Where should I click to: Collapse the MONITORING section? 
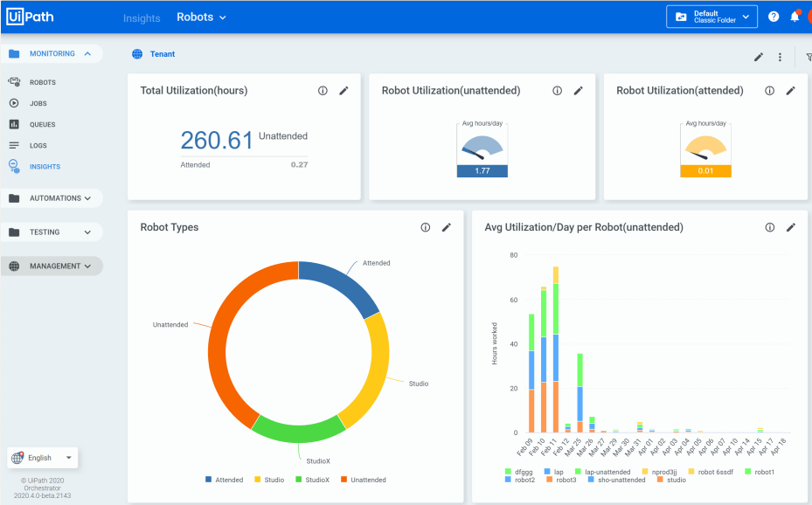coord(87,53)
